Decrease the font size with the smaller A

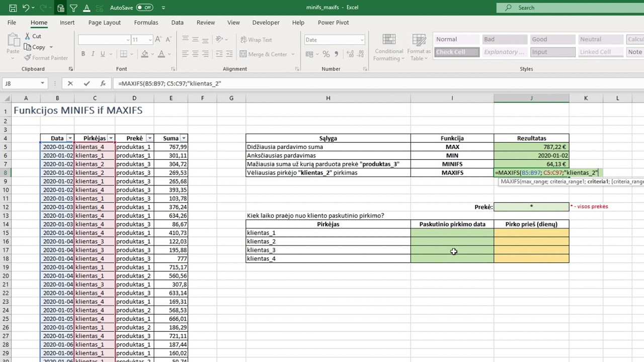(168, 39)
